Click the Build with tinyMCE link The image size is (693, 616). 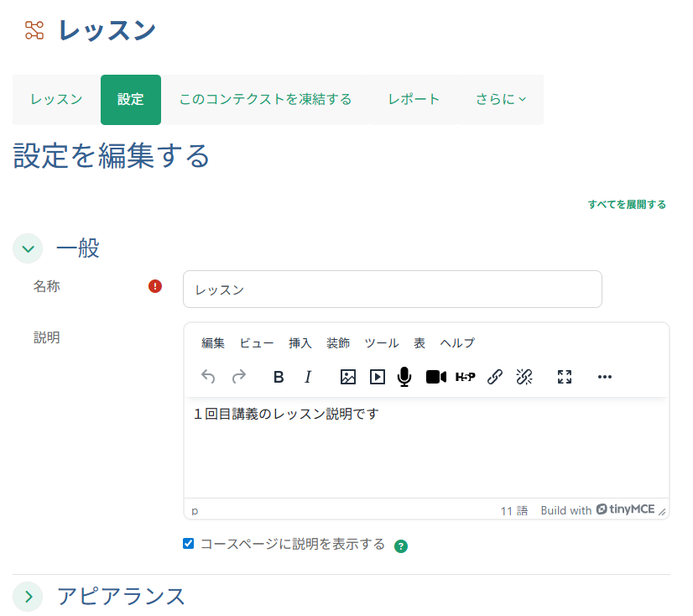597,509
